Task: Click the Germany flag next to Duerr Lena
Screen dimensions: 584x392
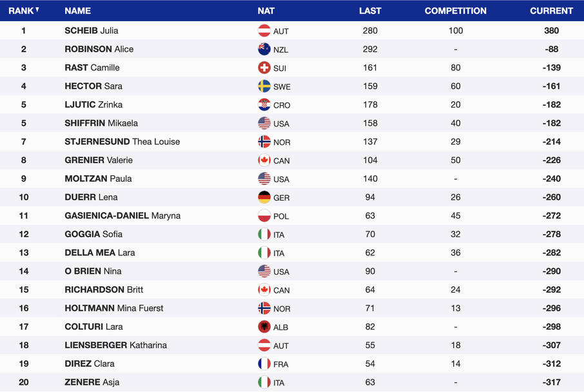Action: [264, 197]
